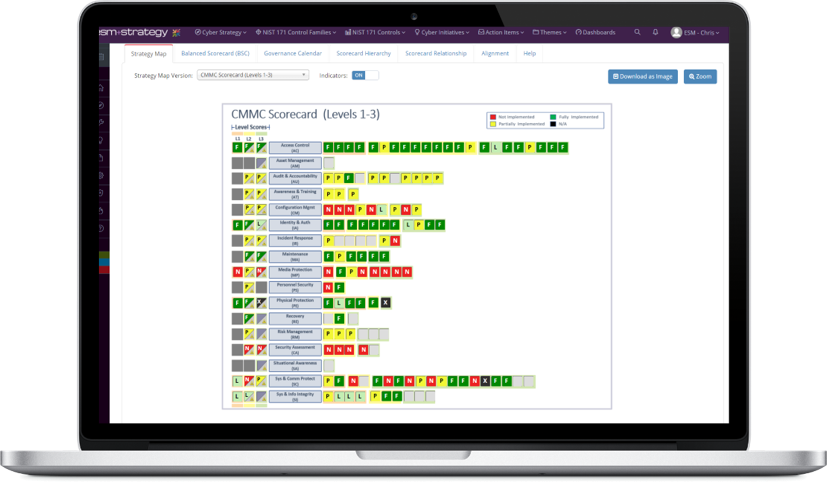Screen dimensions: 827x482
Task: Click the Incident Response box
Action: [295, 241]
